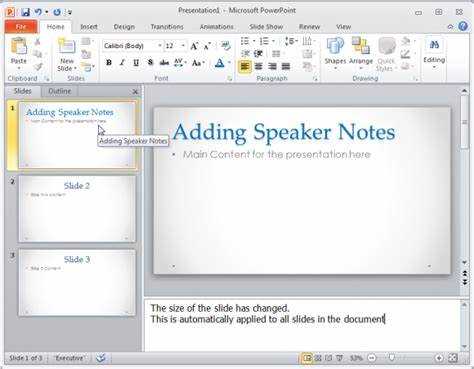Open the Paragraph dialog launcher
The height and width of the screenshot is (369, 474).
pos(315,79)
